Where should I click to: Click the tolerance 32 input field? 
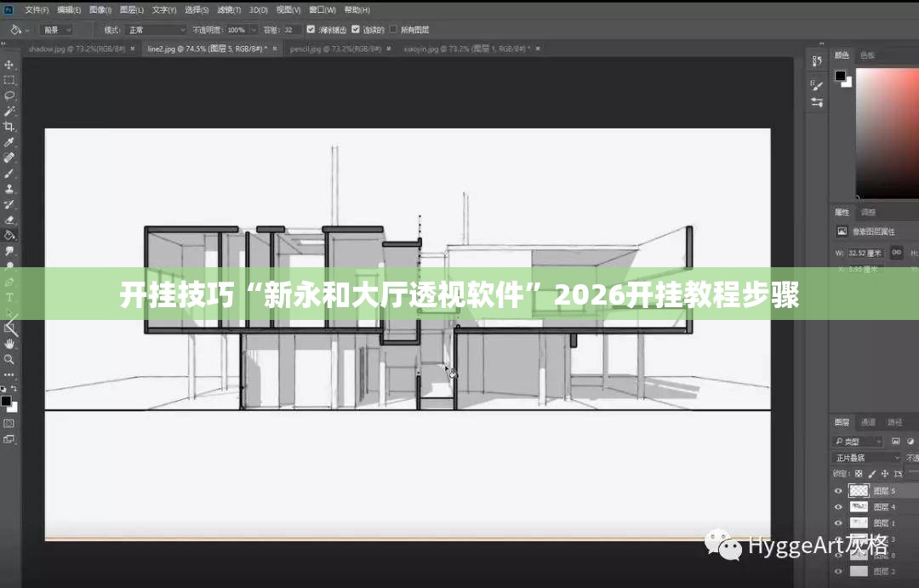[291, 30]
